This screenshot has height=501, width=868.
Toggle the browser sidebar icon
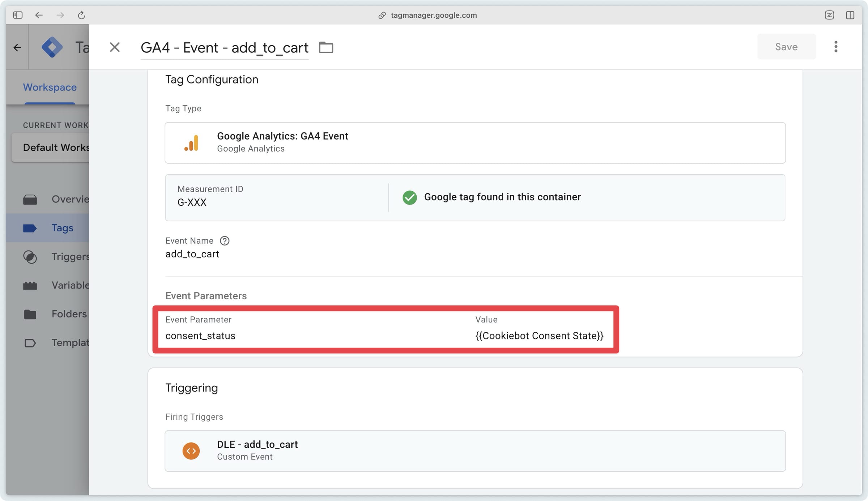(18, 15)
